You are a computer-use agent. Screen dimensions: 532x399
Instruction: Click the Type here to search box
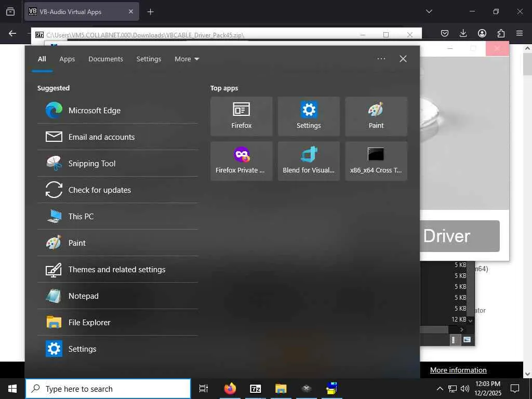click(108, 389)
